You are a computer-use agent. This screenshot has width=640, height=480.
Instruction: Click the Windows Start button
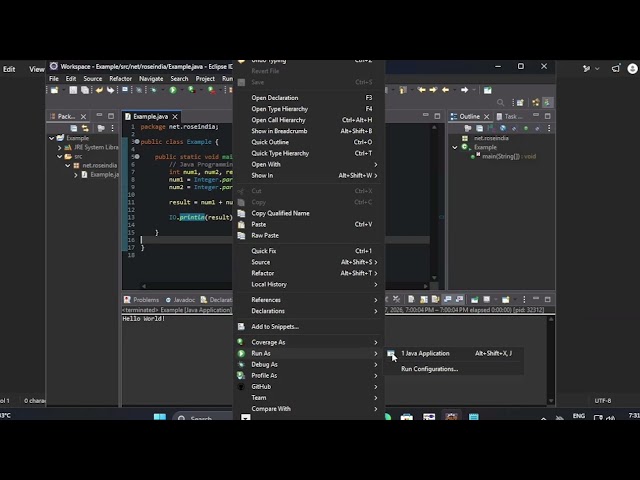pyautogui.click(x=160, y=417)
